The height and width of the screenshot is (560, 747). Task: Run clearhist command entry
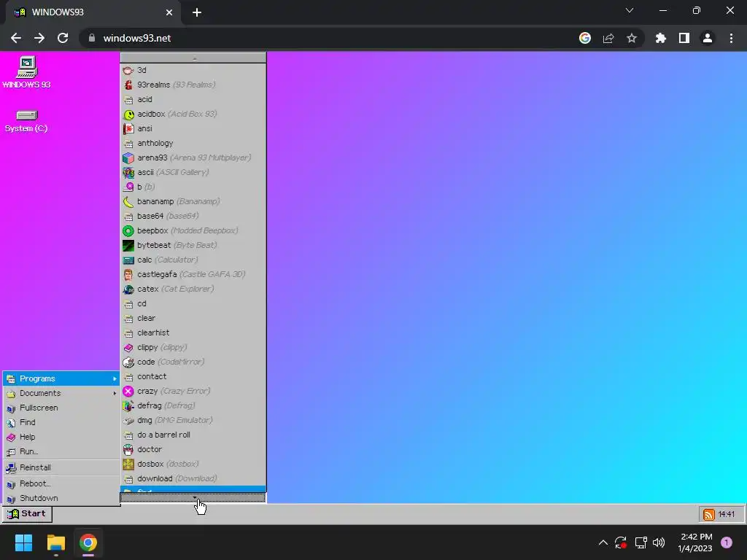tap(193, 332)
